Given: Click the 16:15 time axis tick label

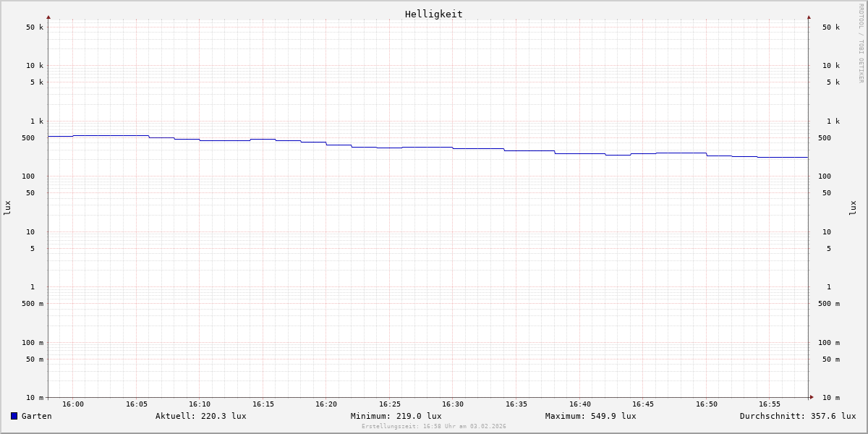Looking at the screenshot, I should [263, 404].
